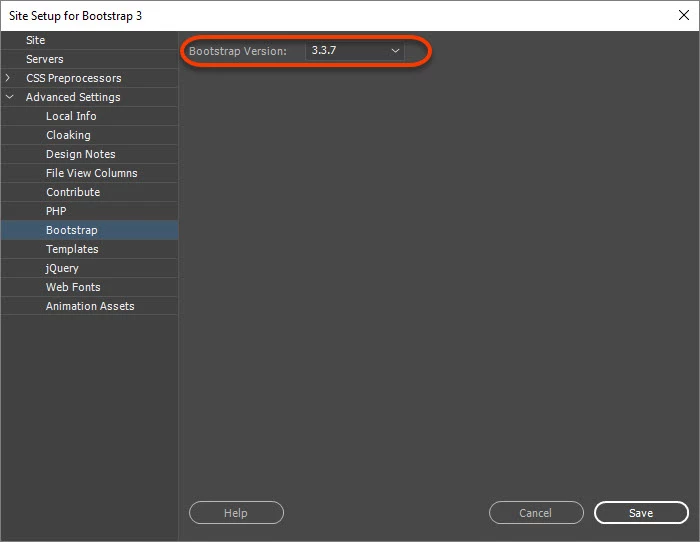Image resolution: width=700 pixels, height=542 pixels.
Task: Select the PHP settings item
Action: [89, 211]
